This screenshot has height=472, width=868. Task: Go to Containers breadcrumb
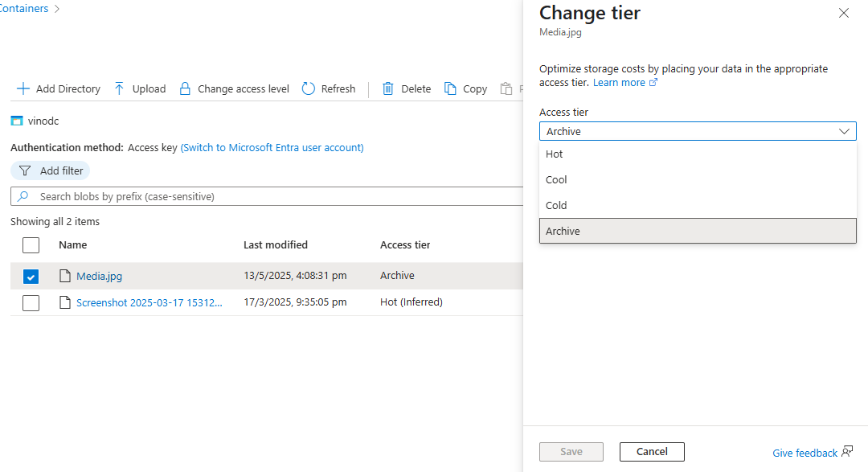point(24,8)
